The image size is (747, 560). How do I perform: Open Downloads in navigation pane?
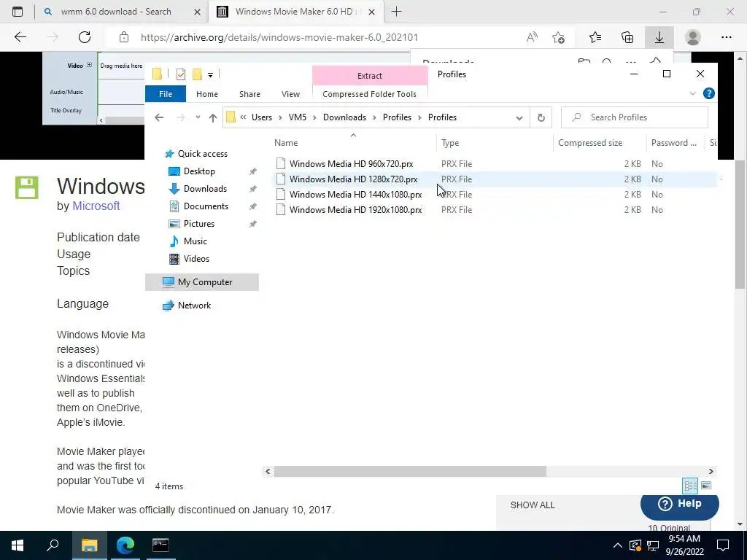click(205, 189)
